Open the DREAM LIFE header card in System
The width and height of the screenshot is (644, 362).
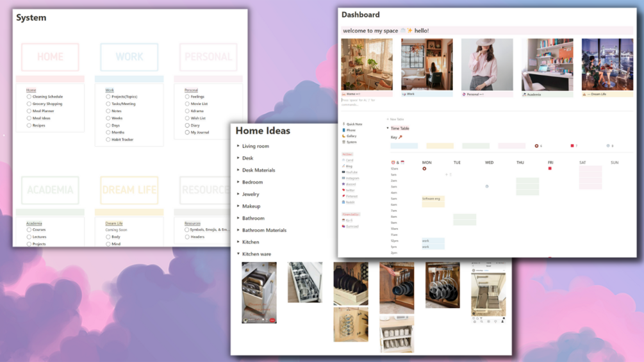[129, 190]
